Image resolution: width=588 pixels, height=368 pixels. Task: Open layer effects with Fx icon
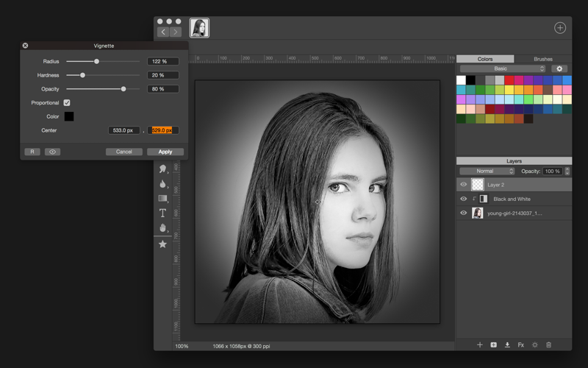pyautogui.click(x=521, y=344)
